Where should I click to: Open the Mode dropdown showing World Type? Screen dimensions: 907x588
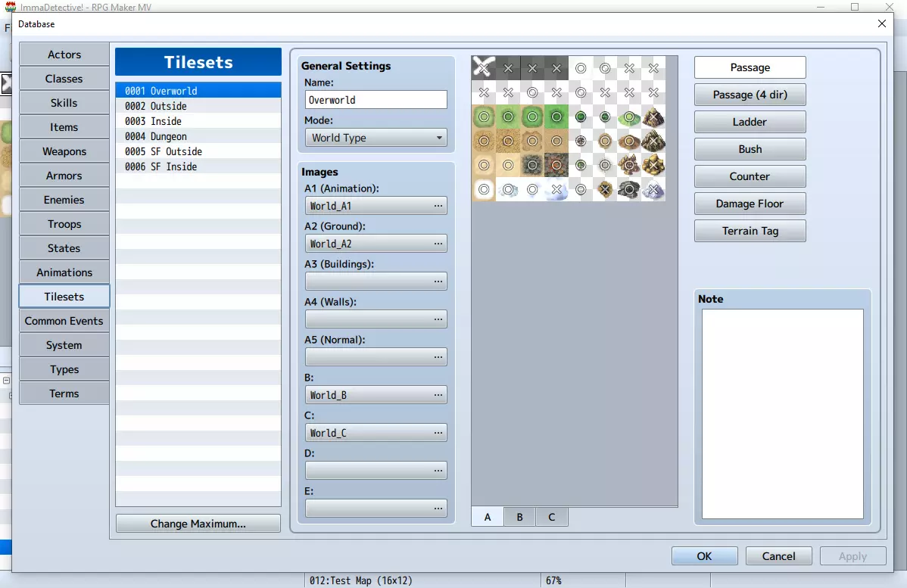(x=376, y=138)
